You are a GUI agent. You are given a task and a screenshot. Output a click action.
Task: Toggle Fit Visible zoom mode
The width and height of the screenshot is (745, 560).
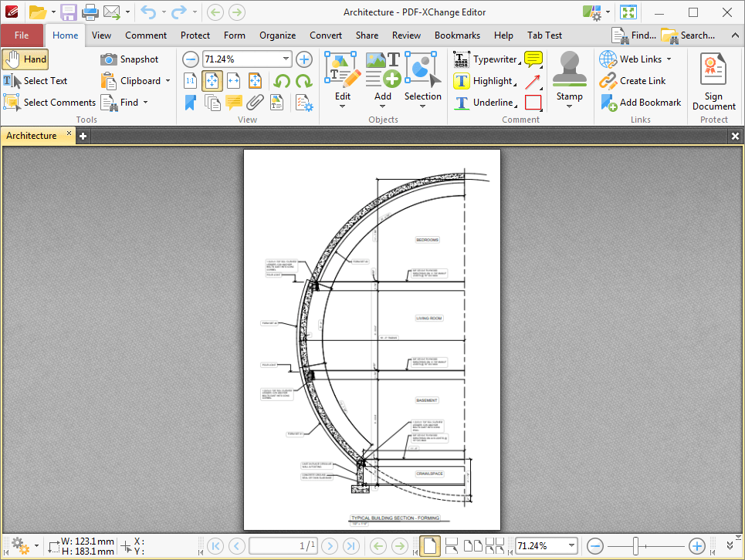pos(254,81)
